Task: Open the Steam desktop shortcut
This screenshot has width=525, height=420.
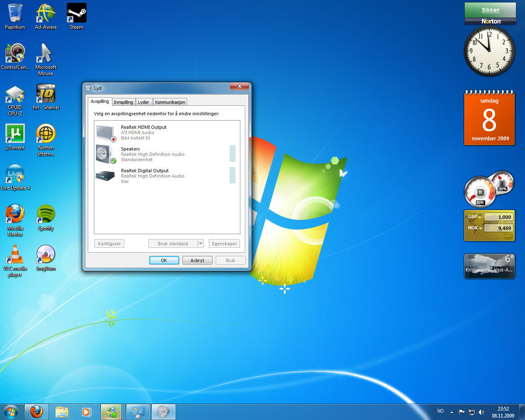Action: [76, 16]
